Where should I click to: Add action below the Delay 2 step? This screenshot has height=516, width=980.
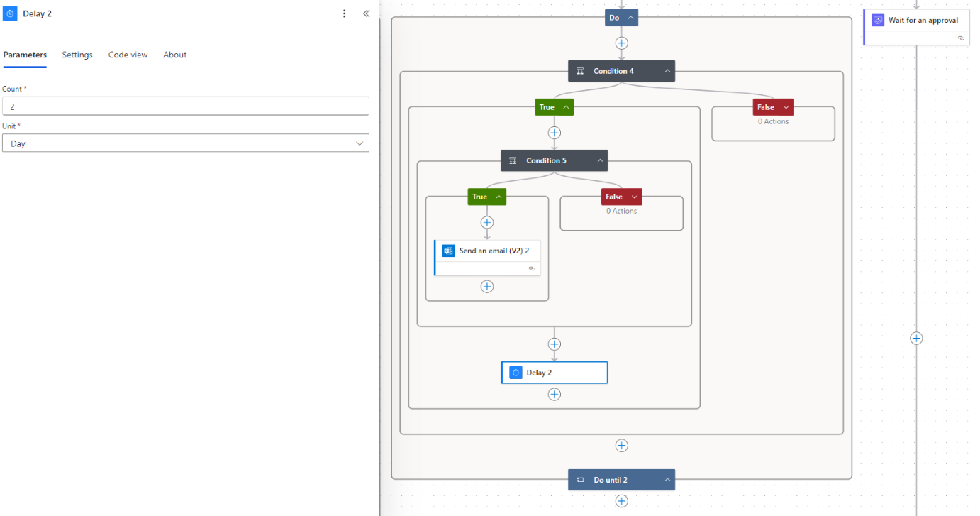[x=555, y=394]
